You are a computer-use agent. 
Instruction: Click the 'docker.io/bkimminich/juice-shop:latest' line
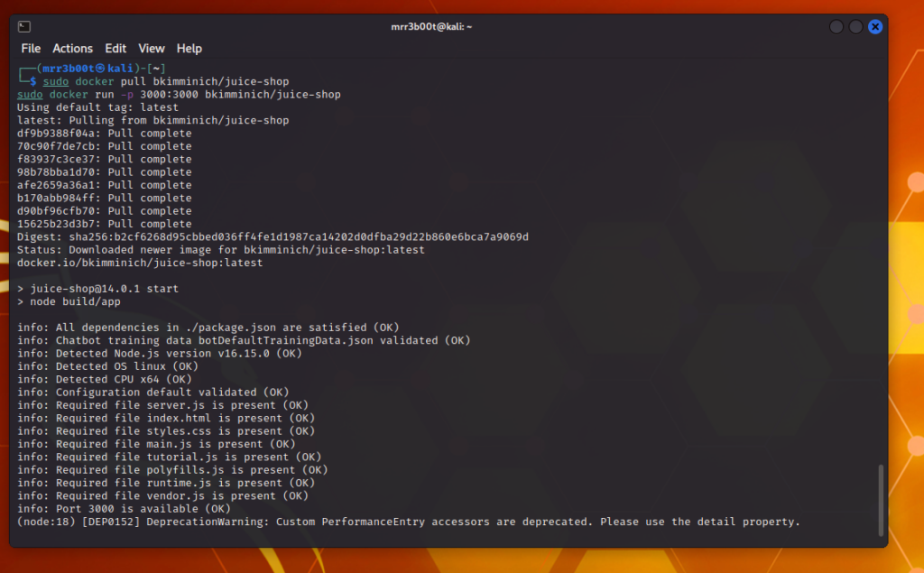[140, 263]
